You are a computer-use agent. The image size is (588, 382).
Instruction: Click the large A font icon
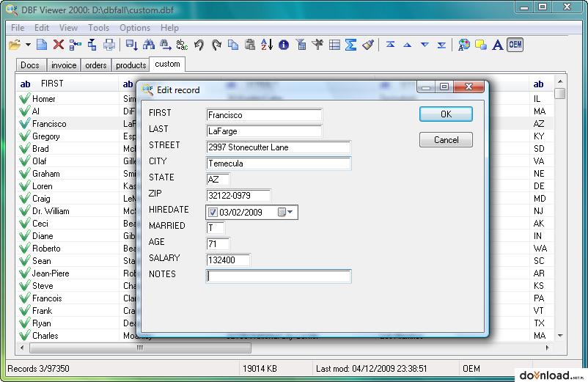tap(498, 45)
